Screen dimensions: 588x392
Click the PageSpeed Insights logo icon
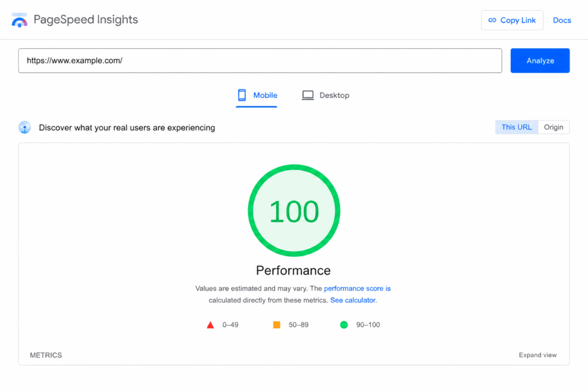20,20
